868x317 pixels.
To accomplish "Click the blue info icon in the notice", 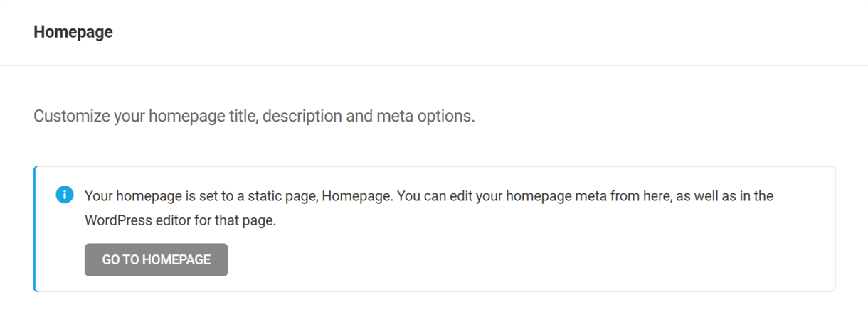I will click(x=64, y=195).
